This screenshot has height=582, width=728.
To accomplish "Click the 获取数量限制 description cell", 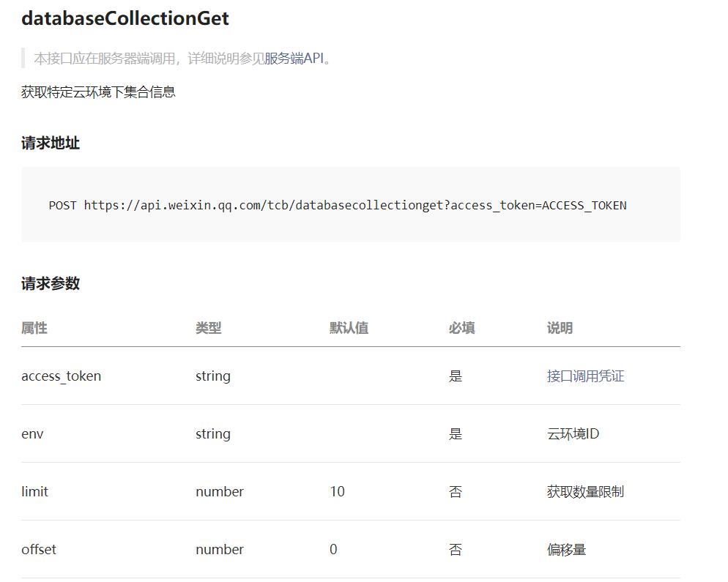I will pos(585,491).
